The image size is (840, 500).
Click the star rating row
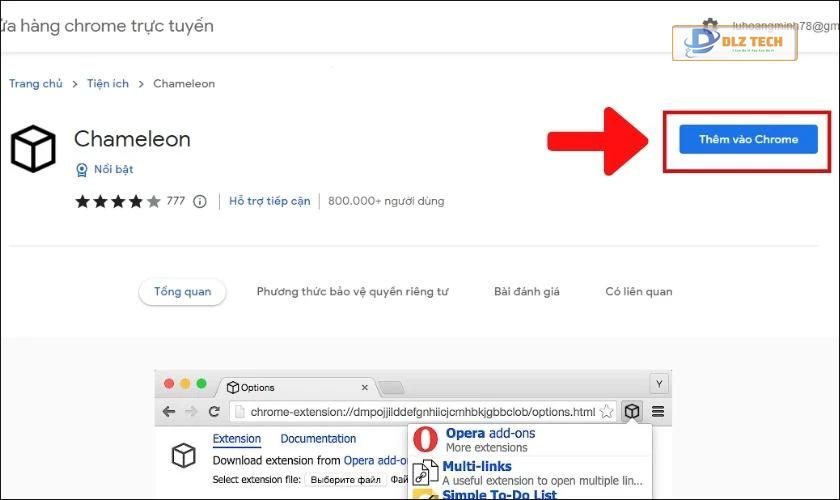(x=118, y=202)
